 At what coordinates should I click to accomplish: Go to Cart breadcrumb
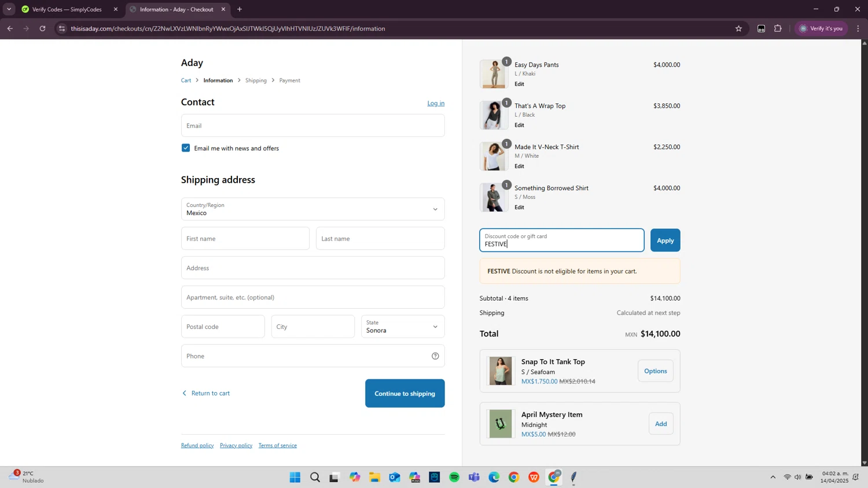(x=186, y=80)
